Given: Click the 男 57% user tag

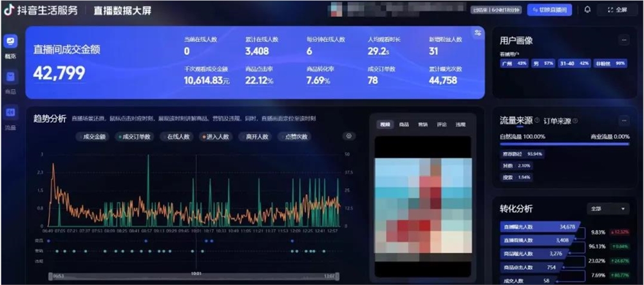Looking at the screenshot, I should (x=543, y=64).
